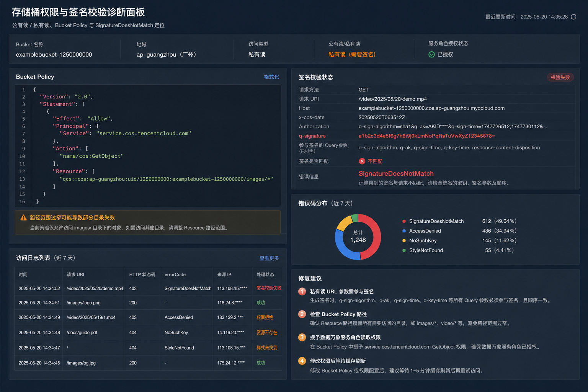The width and height of the screenshot is (588, 392).
Task: Click step 1 number badge in fix suggestions
Action: [302, 291]
